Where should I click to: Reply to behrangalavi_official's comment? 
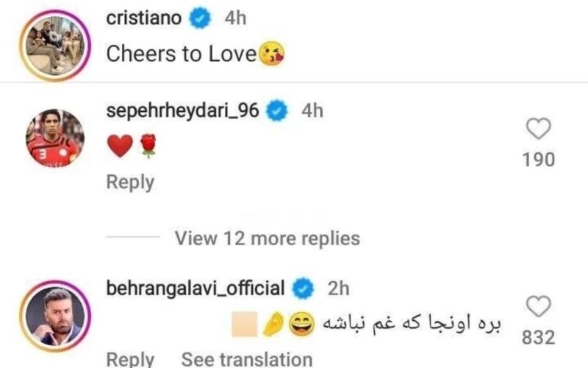pyautogui.click(x=130, y=359)
